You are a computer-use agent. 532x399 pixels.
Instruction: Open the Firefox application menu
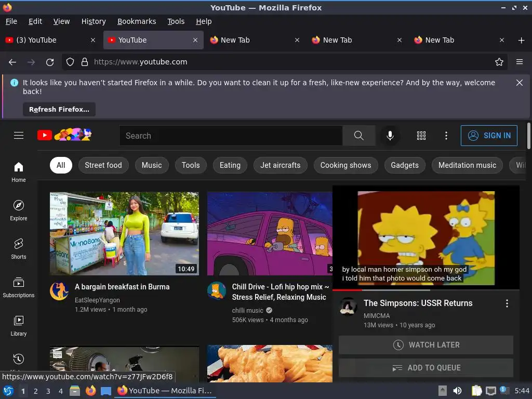coord(520,62)
